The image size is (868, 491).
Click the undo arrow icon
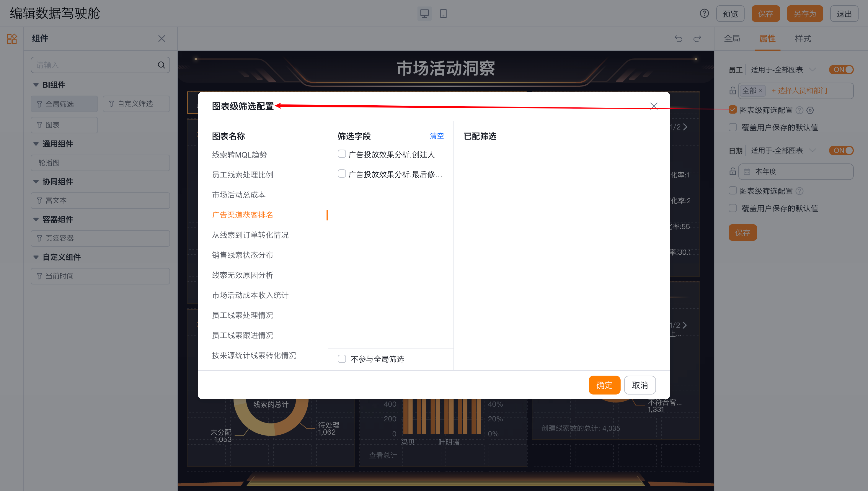pos(678,39)
